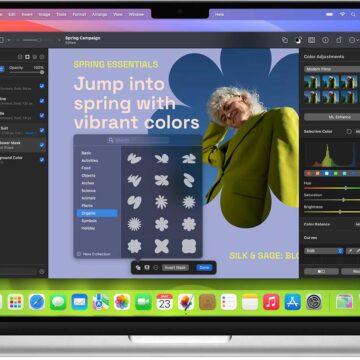
Task: Click the reset arrow next to Selective Color
Action: 349,132
